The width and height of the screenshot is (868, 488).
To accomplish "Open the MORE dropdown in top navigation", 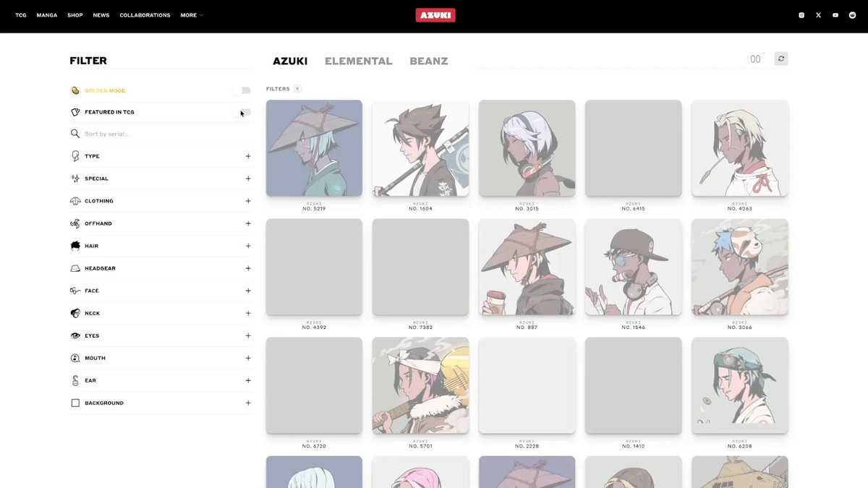I will point(192,15).
